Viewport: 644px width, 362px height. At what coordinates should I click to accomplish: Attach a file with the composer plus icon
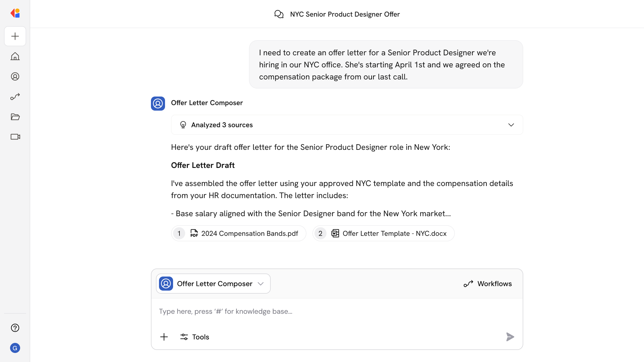pos(164,337)
